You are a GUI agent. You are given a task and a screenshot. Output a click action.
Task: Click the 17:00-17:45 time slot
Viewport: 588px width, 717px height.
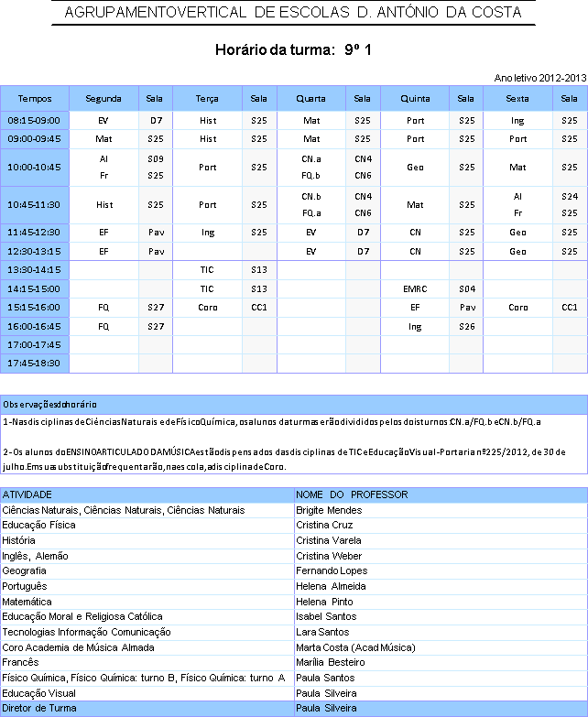point(35,345)
